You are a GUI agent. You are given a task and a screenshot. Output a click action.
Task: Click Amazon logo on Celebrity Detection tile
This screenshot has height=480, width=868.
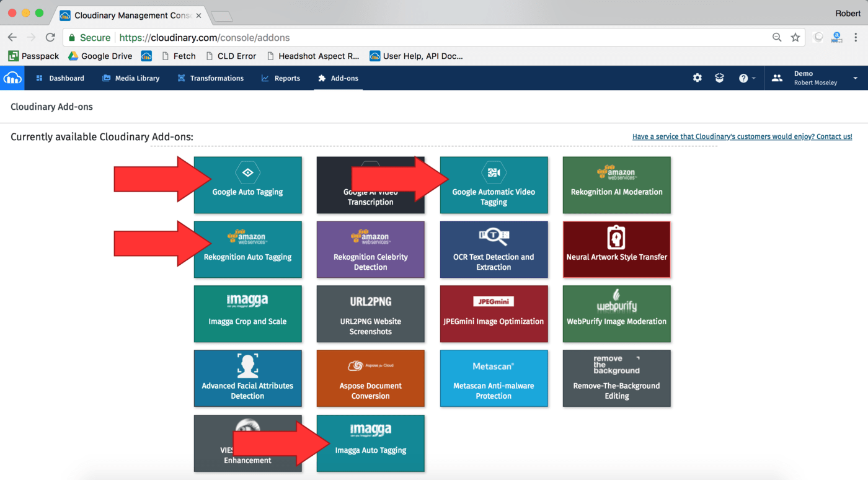[x=370, y=237]
